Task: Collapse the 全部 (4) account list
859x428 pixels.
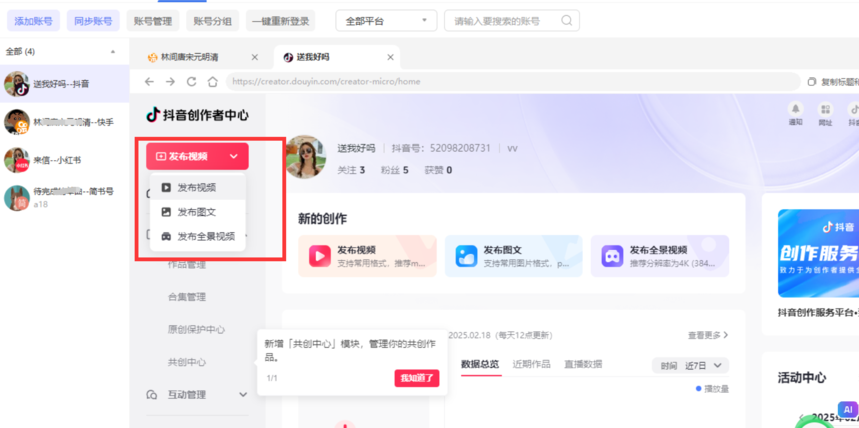Action: (113, 52)
